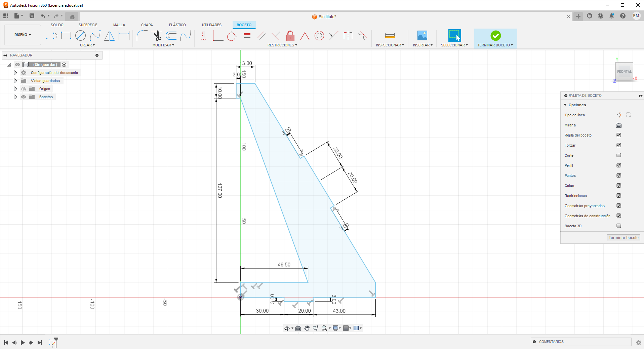Screen dimensions: 644x349
Task: Apply the Concentric constraint
Action: 319,35
